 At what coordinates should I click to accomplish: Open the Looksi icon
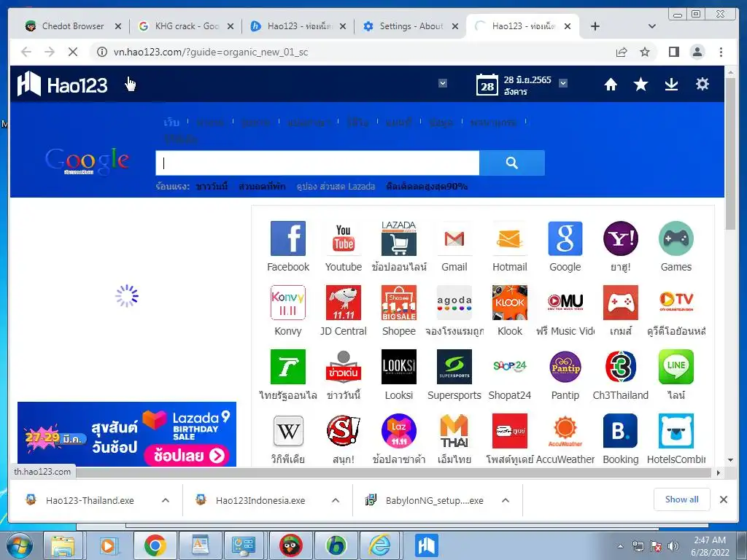click(399, 367)
